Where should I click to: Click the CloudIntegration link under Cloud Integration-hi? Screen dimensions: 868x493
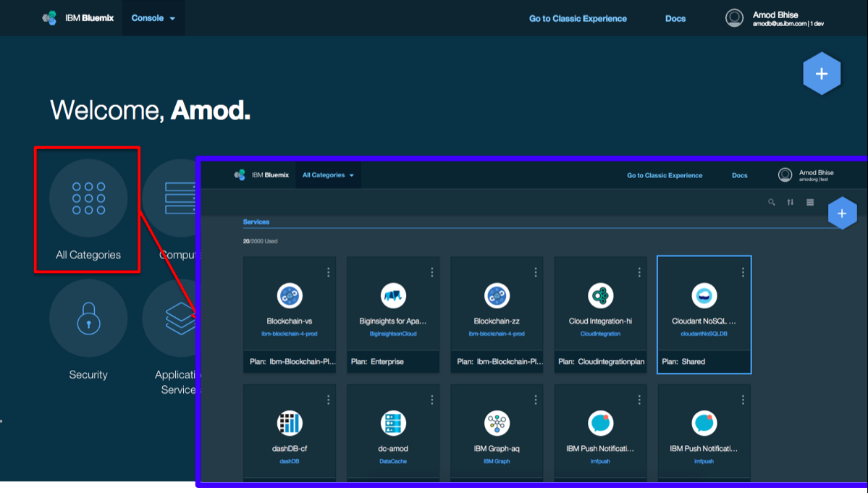[x=600, y=334]
